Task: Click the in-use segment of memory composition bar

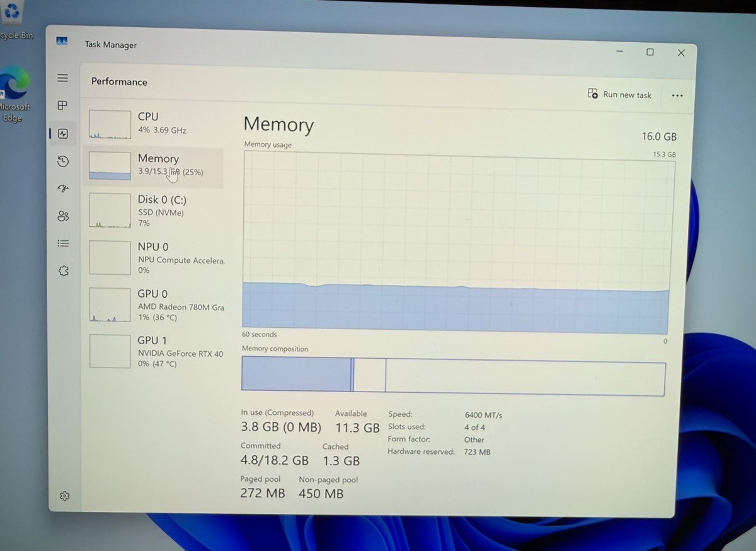Action: click(x=296, y=374)
